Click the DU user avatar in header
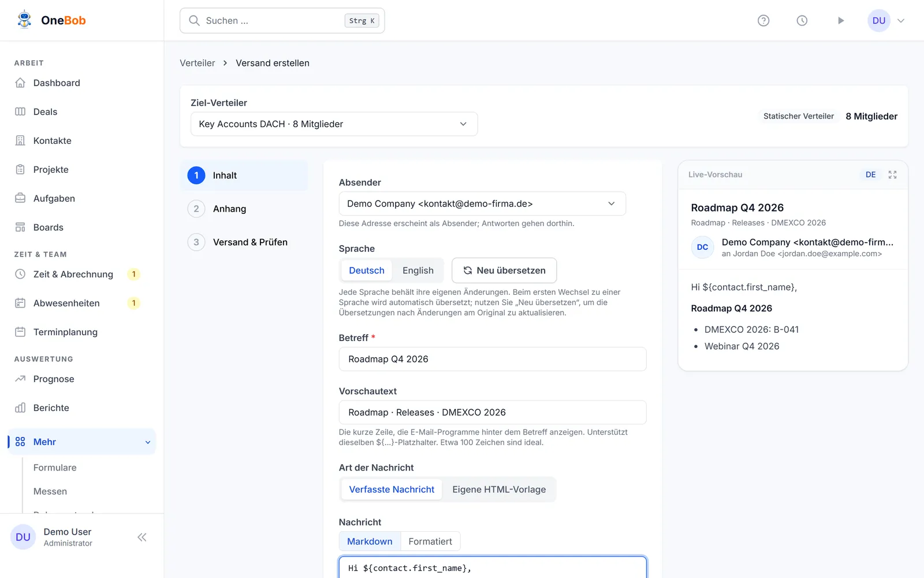Screen dimensions: 924x578 879,21
